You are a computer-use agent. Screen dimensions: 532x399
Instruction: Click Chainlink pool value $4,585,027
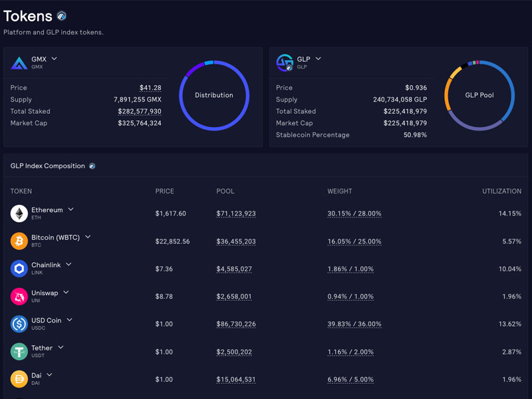[x=234, y=269]
